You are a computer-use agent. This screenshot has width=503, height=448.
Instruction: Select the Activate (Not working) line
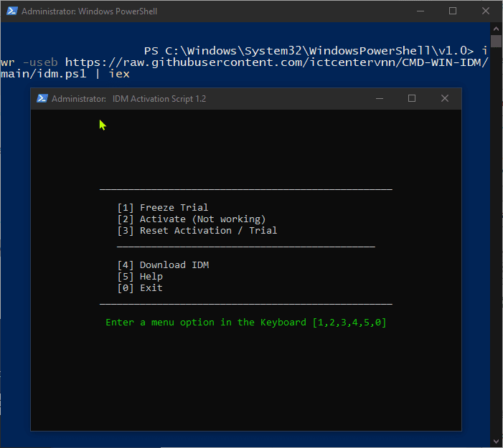tap(192, 219)
